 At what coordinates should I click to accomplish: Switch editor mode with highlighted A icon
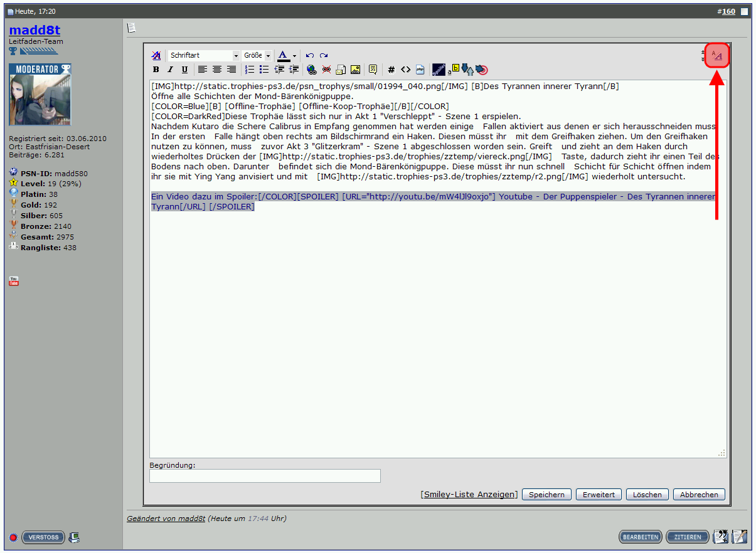click(x=717, y=56)
